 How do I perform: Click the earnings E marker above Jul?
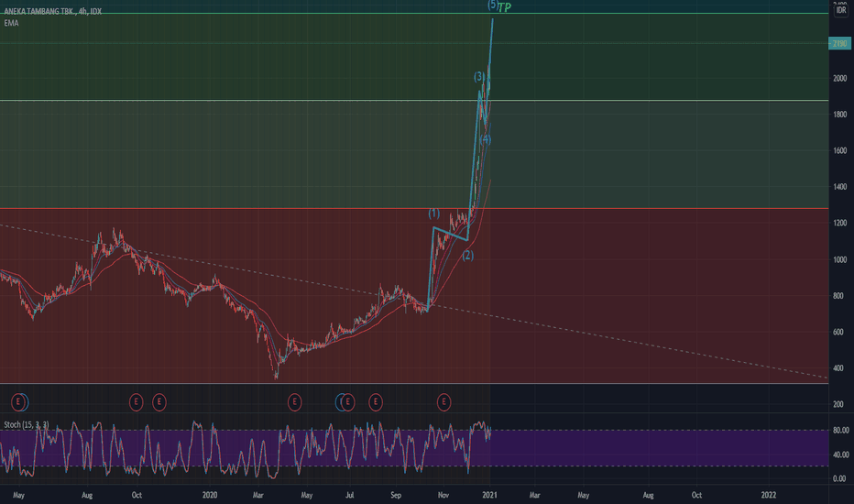[347, 402]
